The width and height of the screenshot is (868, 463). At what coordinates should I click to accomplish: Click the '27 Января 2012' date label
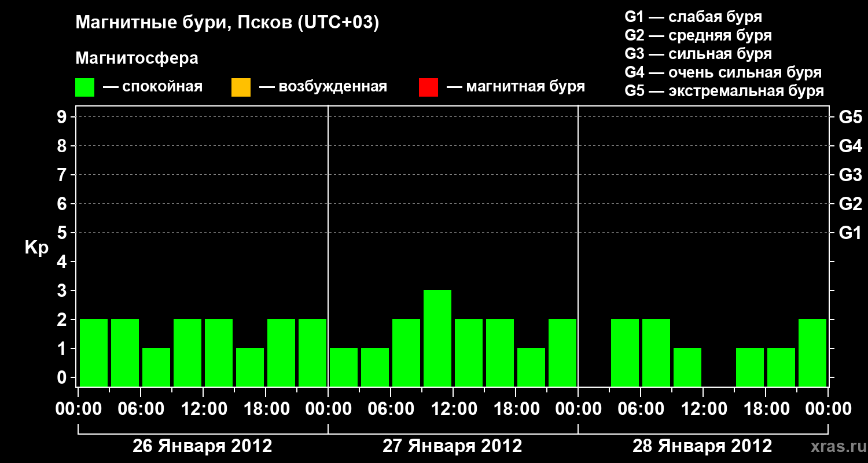pyautogui.click(x=453, y=446)
